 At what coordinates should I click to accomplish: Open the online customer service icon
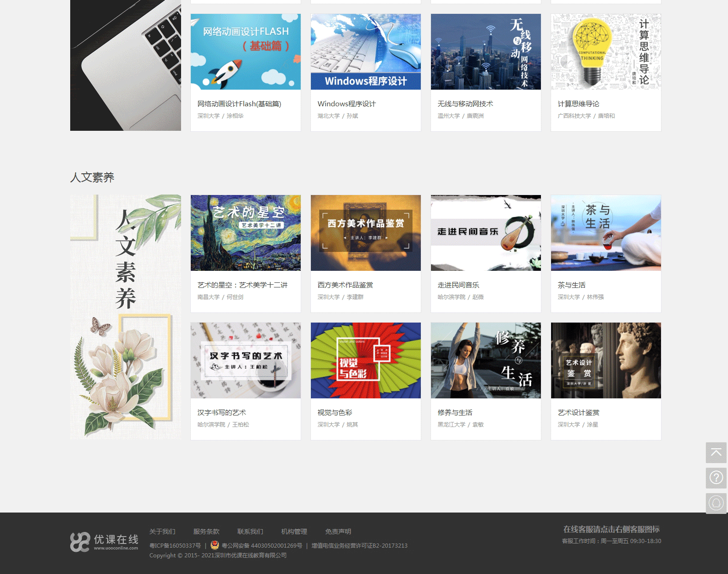coord(716,503)
